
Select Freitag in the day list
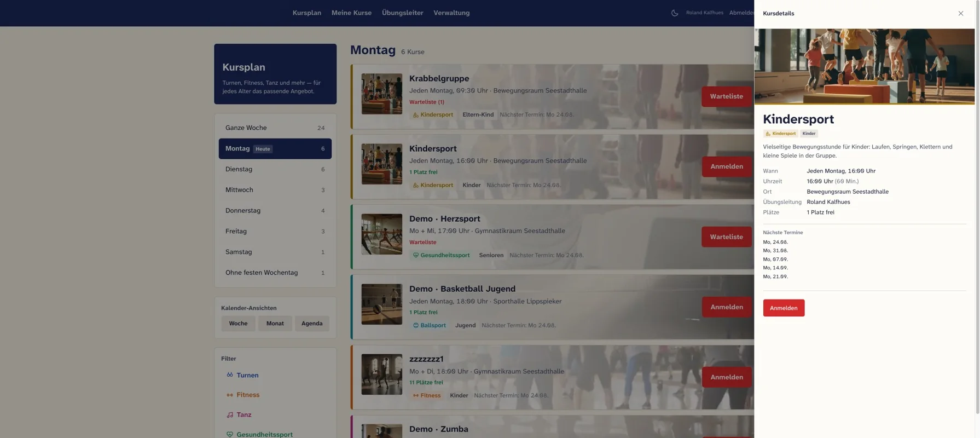[275, 231]
